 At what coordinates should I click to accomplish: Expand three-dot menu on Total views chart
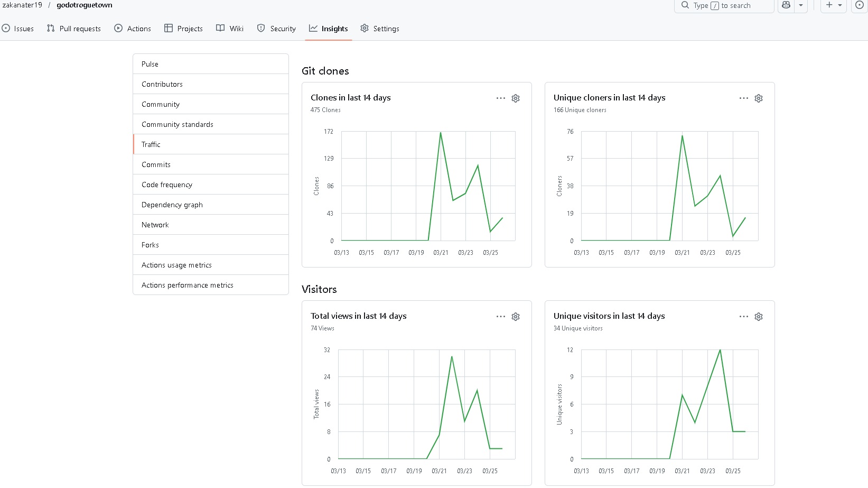(501, 317)
